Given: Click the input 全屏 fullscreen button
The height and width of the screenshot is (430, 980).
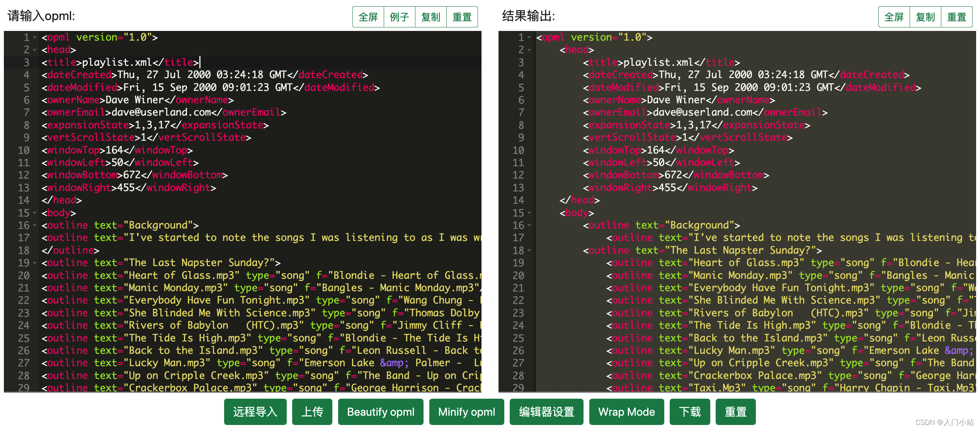Looking at the screenshot, I should click(x=368, y=17).
